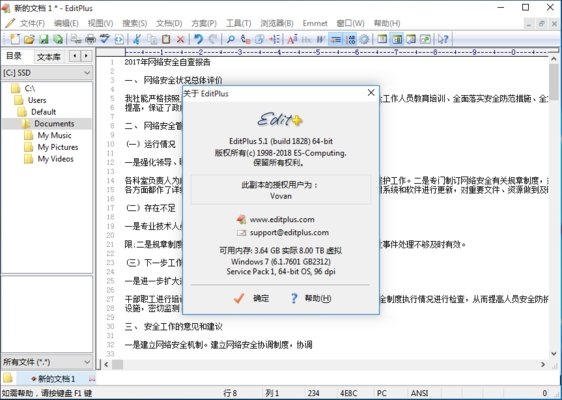562x400 pixels.
Task: View document in browser toolbar icon
Action: [119, 39]
